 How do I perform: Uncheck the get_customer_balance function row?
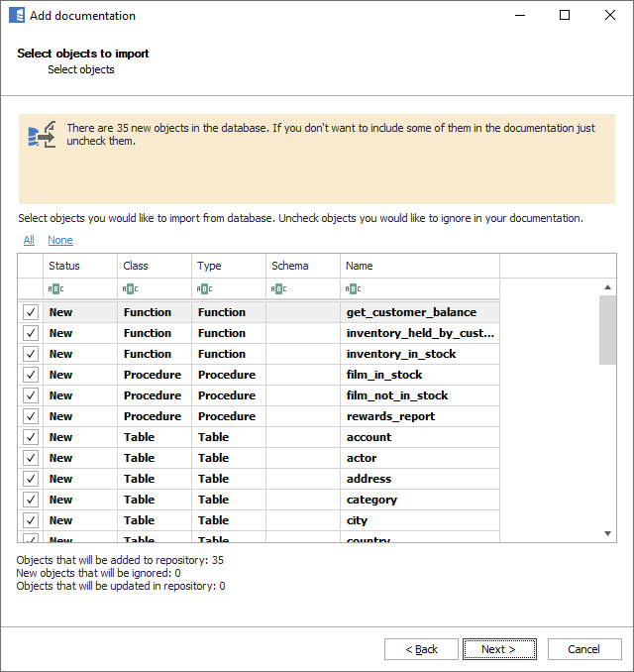[x=31, y=312]
